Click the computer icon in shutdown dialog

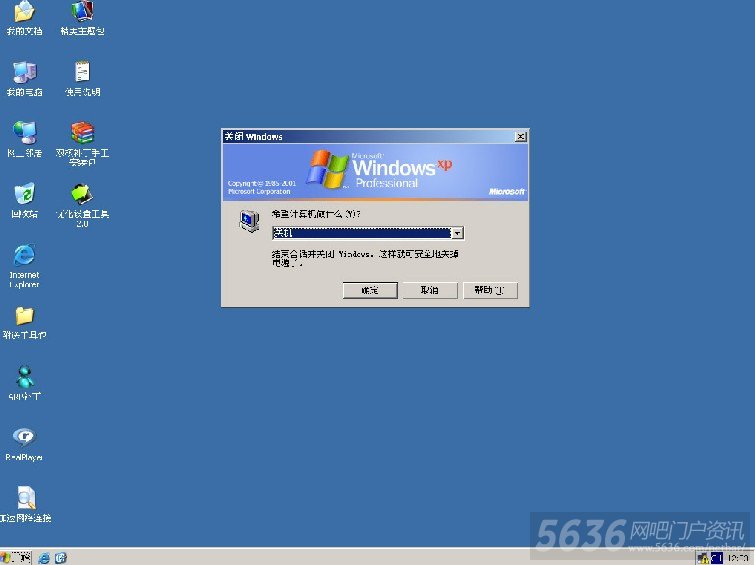[x=249, y=221]
